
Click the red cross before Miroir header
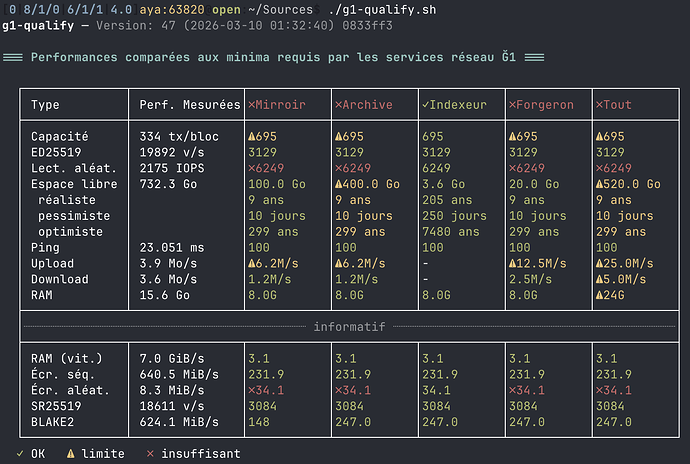point(251,105)
